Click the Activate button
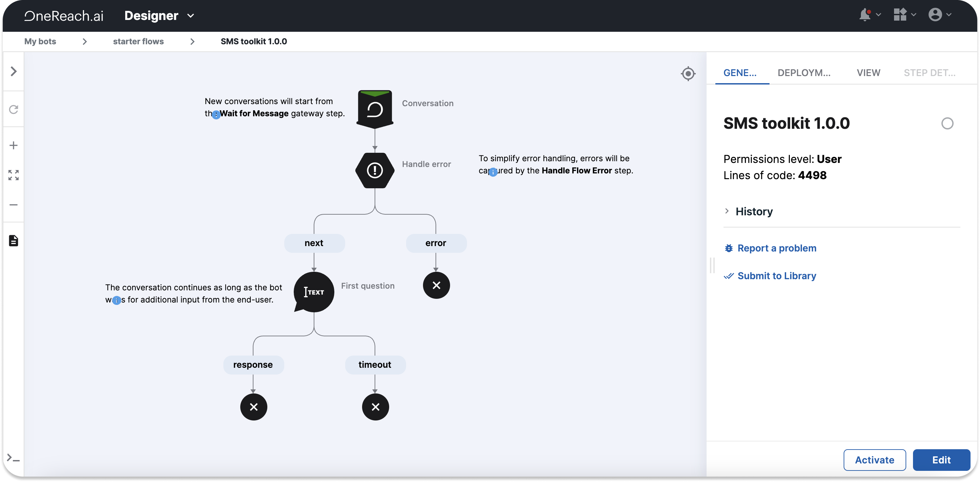 pyautogui.click(x=874, y=460)
